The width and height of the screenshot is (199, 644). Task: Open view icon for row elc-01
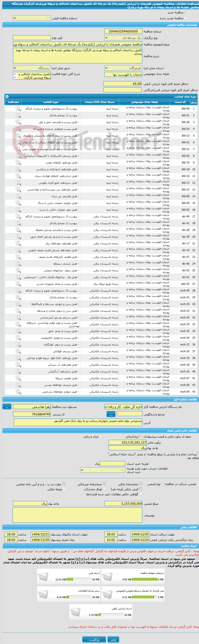(18, 277)
